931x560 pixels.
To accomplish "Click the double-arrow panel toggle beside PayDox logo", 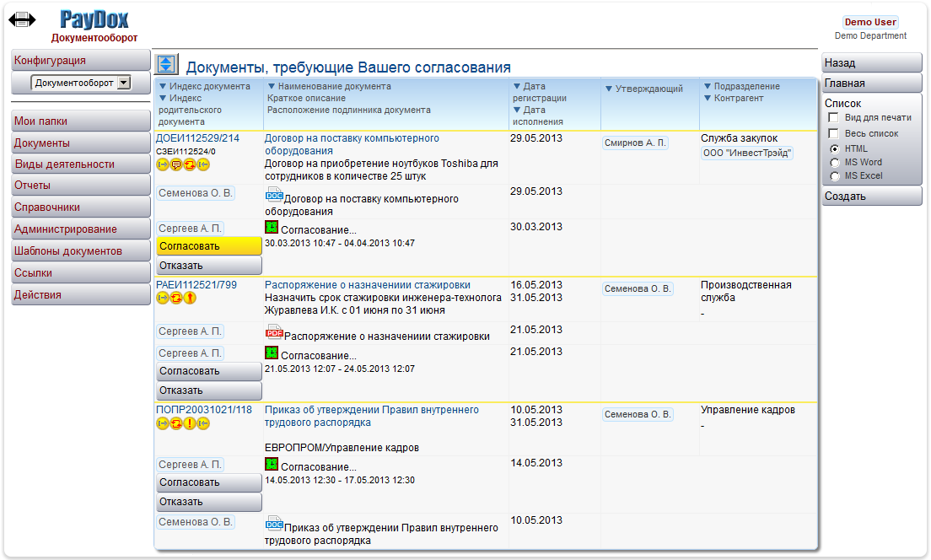I will click(22, 19).
